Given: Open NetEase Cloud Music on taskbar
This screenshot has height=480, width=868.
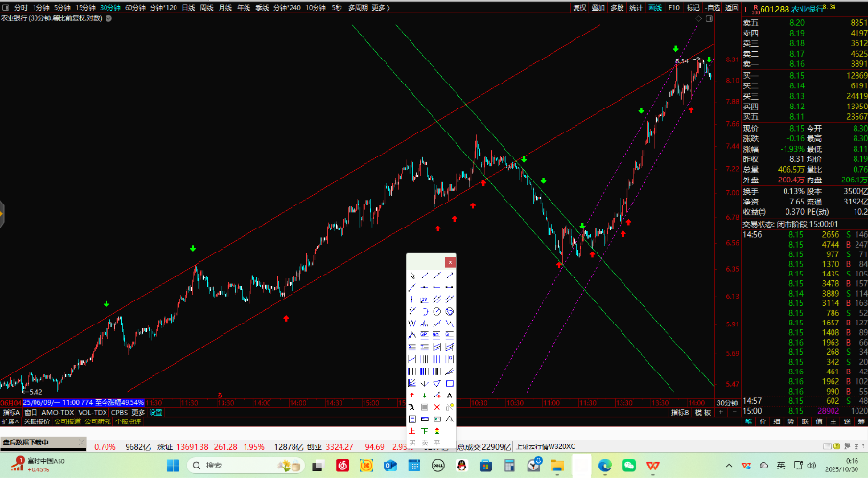Looking at the screenshot, I should tap(342, 466).
